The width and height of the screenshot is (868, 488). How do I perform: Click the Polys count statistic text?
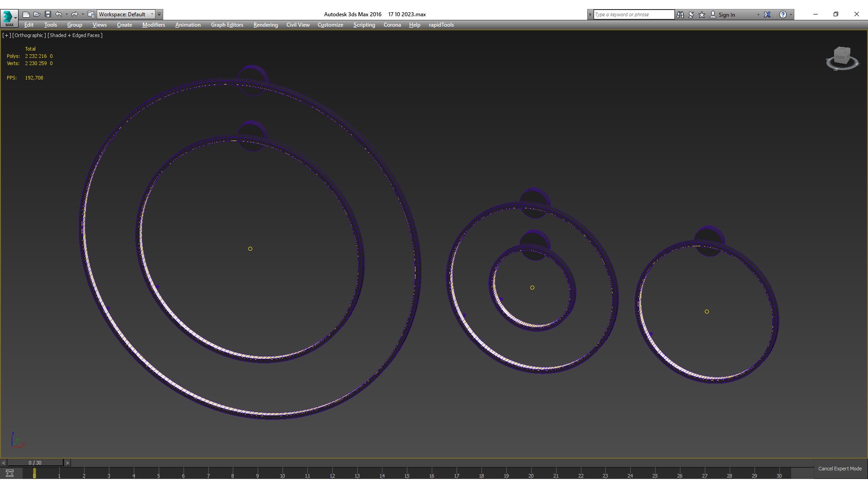(29, 56)
